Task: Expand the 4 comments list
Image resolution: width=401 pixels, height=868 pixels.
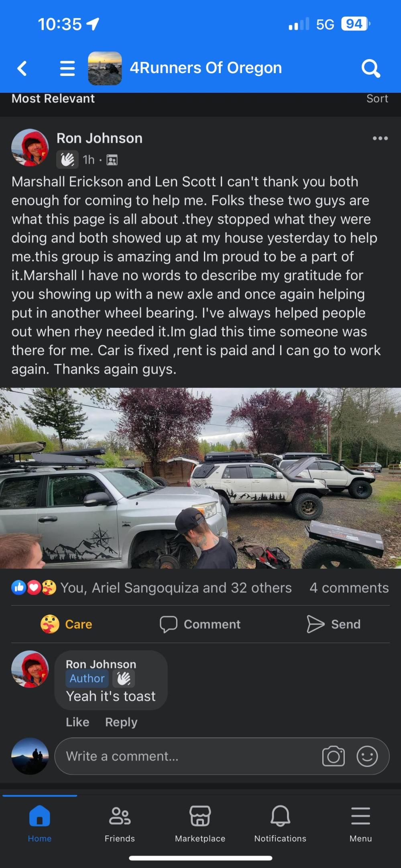Action: click(x=349, y=588)
